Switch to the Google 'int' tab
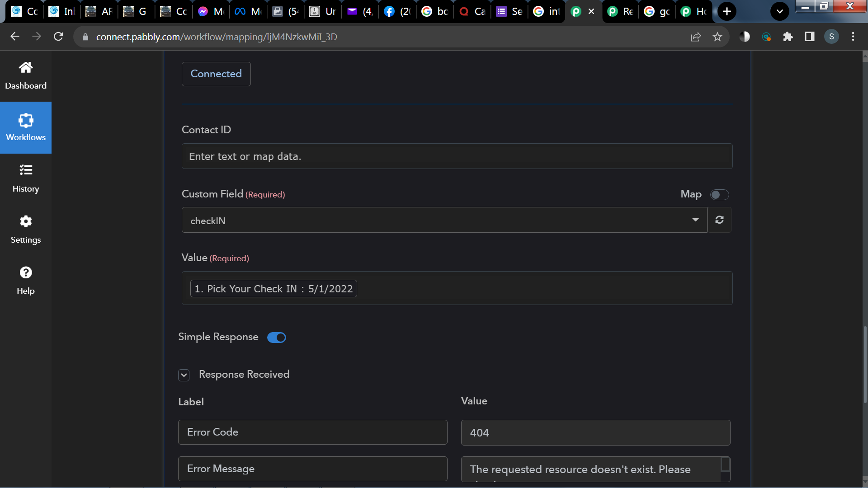Viewport: 868px width, 488px height. (x=547, y=11)
